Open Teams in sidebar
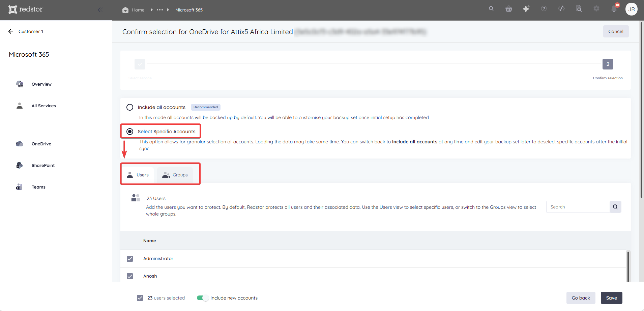 (x=38, y=187)
